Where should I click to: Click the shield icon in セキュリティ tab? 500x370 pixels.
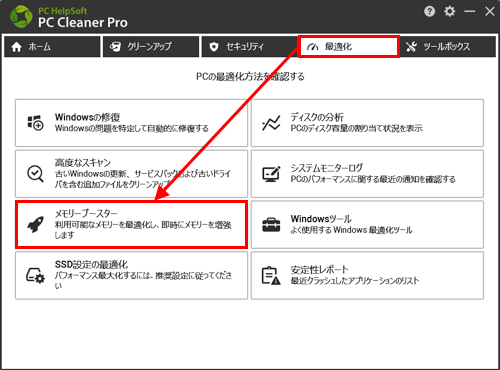(x=214, y=47)
